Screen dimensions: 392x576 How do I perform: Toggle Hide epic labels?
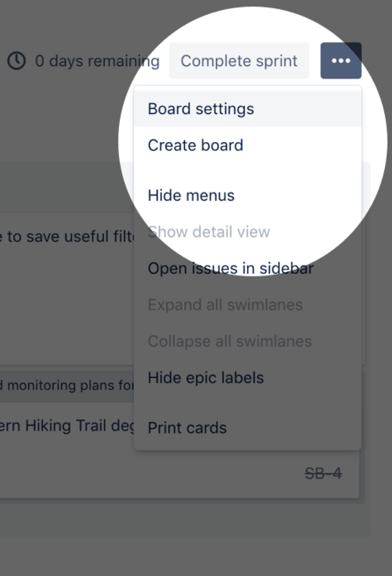[205, 377]
